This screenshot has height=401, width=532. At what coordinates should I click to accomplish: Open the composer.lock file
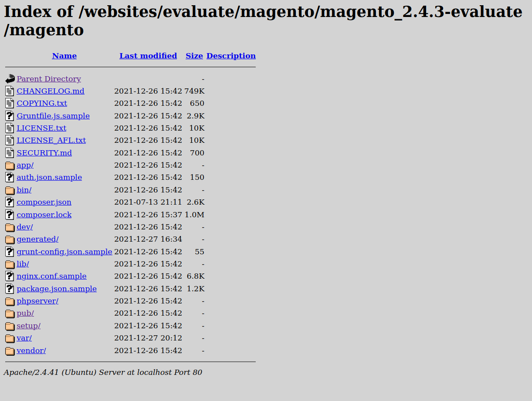(44, 214)
